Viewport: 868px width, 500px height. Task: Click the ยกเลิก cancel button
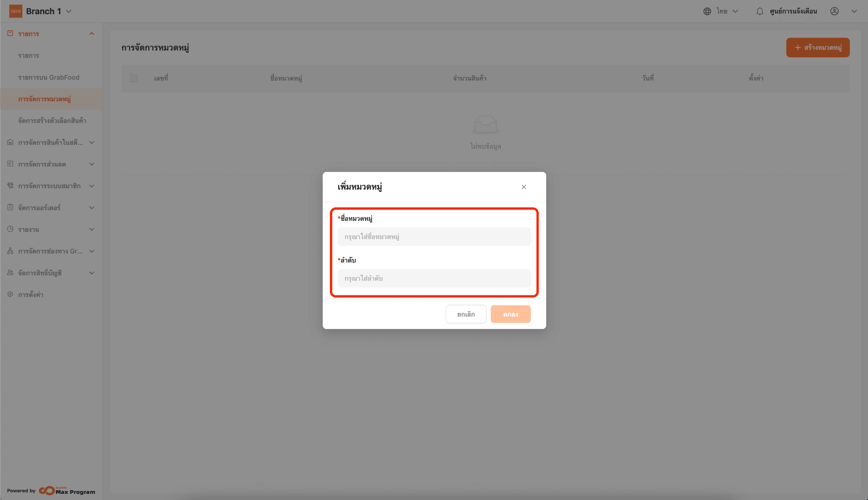466,314
